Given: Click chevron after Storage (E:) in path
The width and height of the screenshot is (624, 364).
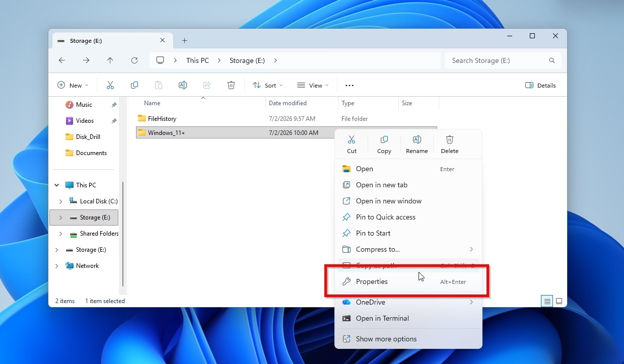Looking at the screenshot, I should 275,60.
